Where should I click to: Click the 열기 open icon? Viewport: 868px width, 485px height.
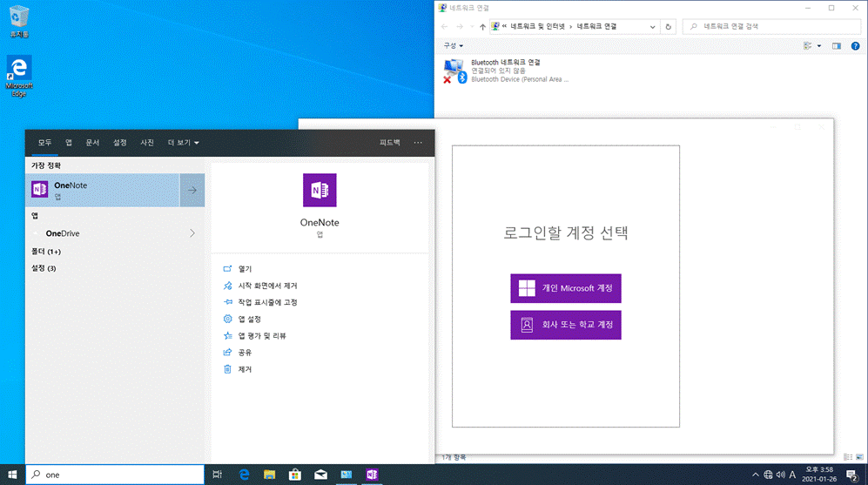pos(227,268)
